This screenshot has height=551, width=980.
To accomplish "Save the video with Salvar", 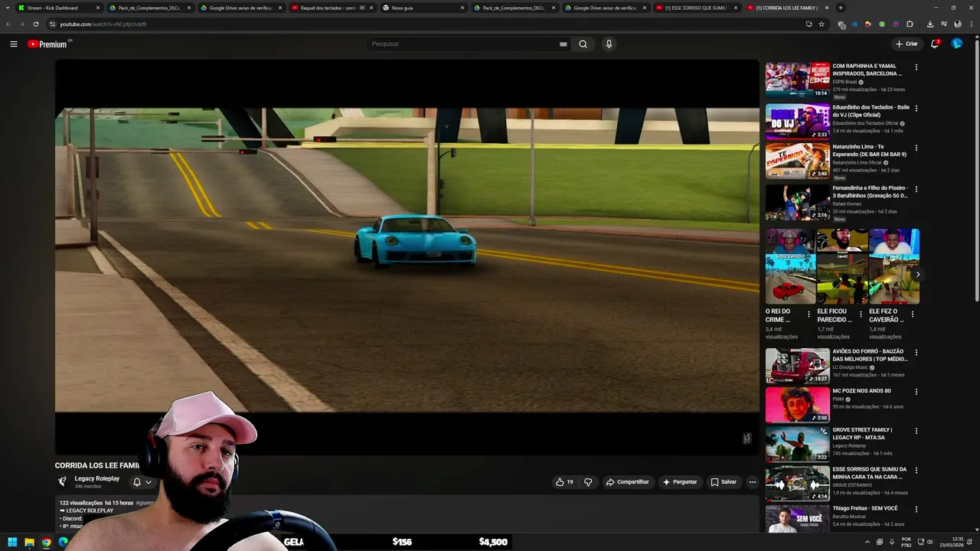I will [x=724, y=482].
